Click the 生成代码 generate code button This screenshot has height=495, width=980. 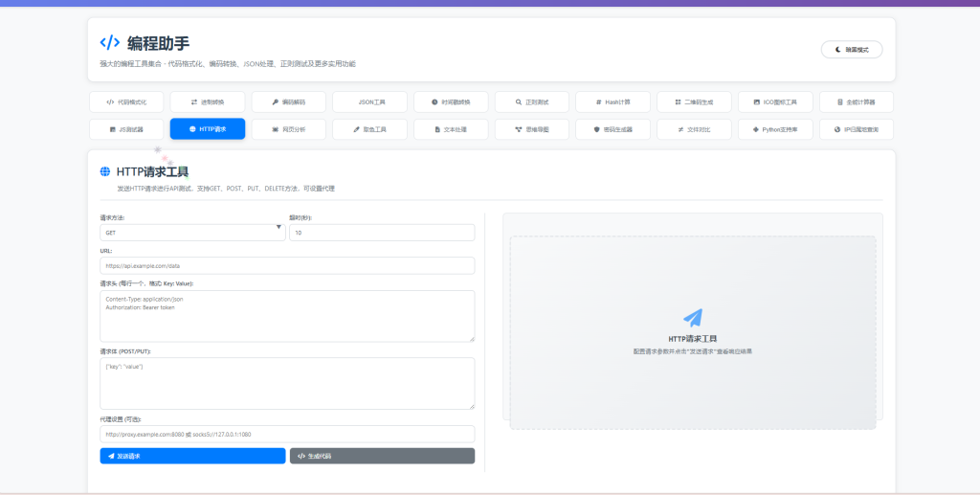click(382, 456)
